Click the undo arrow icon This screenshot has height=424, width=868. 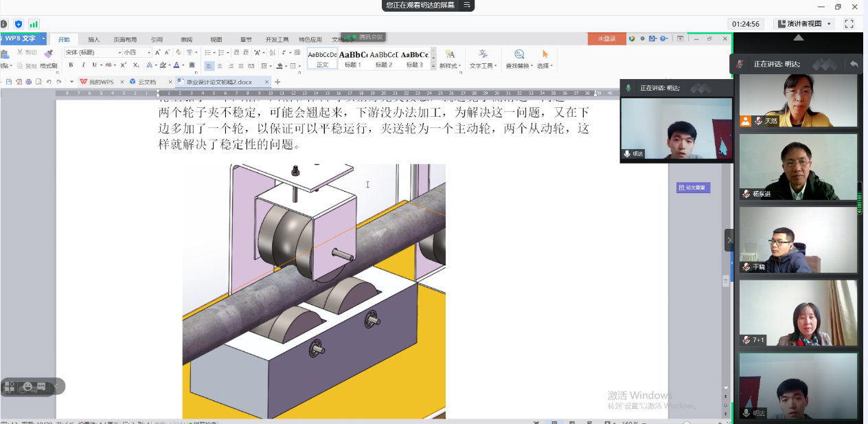point(49,82)
